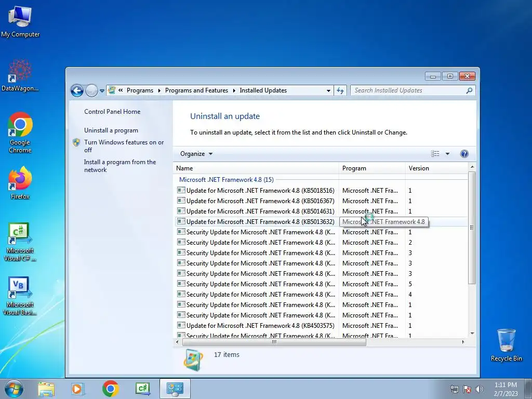Click Installed Updates breadcrumb
The height and width of the screenshot is (399, 532).
(x=263, y=90)
